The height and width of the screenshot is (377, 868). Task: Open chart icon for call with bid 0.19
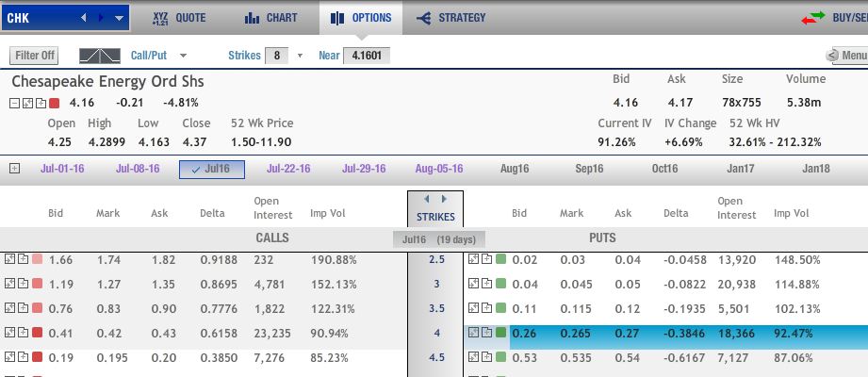point(9,357)
